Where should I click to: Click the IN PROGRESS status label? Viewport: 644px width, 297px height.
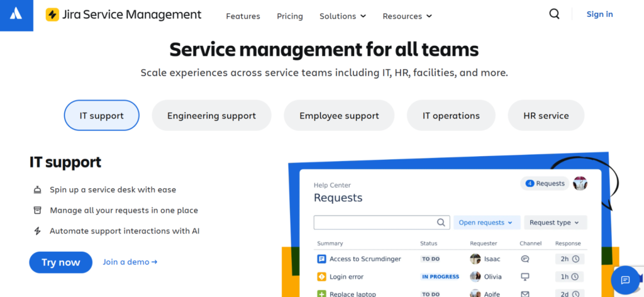point(440,276)
